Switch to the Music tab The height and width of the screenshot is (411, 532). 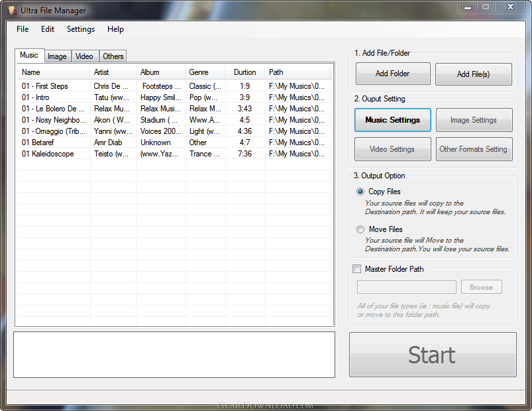point(29,55)
